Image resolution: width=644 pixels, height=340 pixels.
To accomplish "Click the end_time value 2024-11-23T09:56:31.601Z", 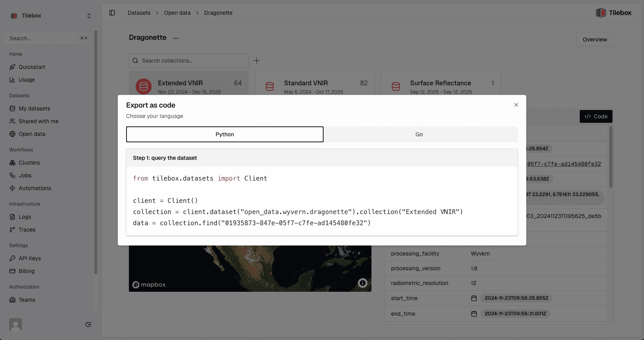I will click(515, 314).
